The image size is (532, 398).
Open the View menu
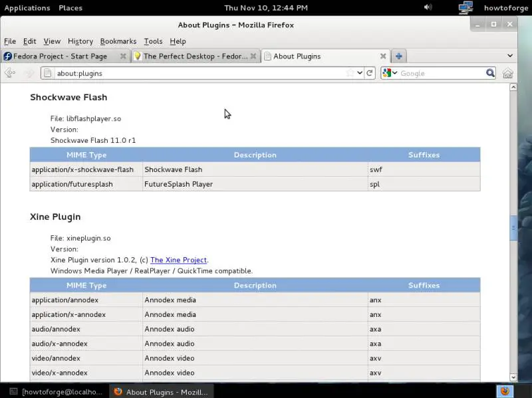(52, 41)
